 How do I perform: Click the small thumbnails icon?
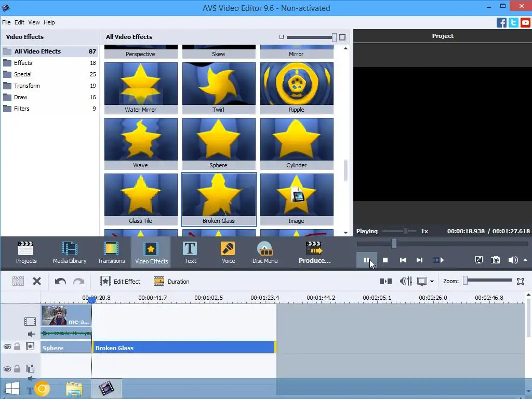click(281, 37)
